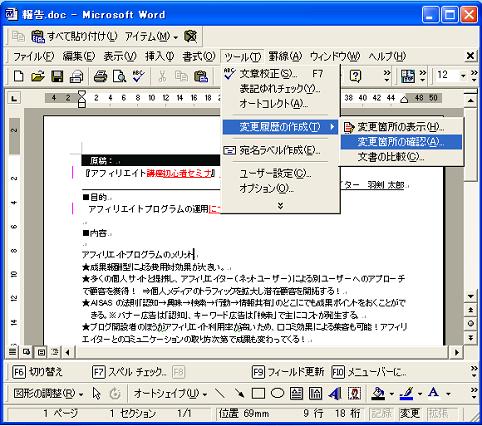Run spelling check ABC toolbar icon
Viewport: 482px width, 426px height.
pyautogui.click(x=138, y=76)
